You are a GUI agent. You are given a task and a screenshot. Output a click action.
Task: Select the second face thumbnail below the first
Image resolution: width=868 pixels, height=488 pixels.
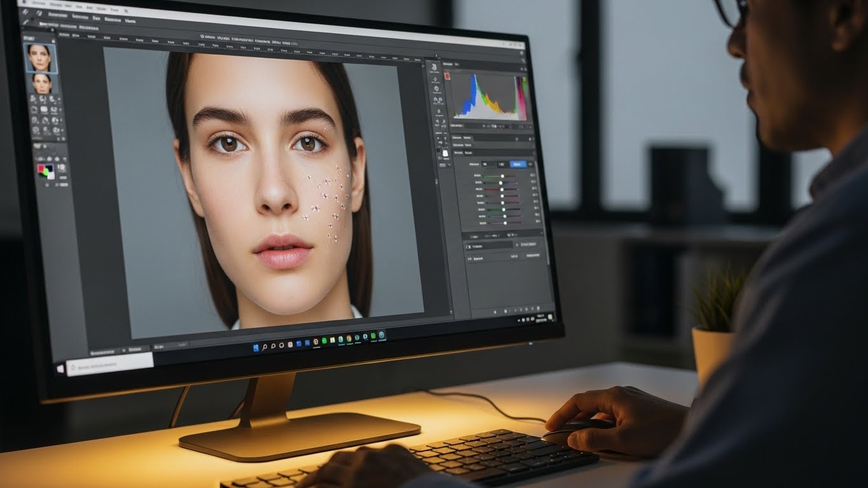point(43,84)
